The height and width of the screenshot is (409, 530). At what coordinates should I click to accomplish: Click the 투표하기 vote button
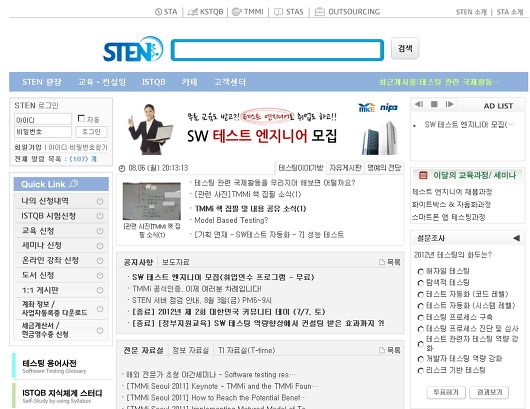(446, 392)
